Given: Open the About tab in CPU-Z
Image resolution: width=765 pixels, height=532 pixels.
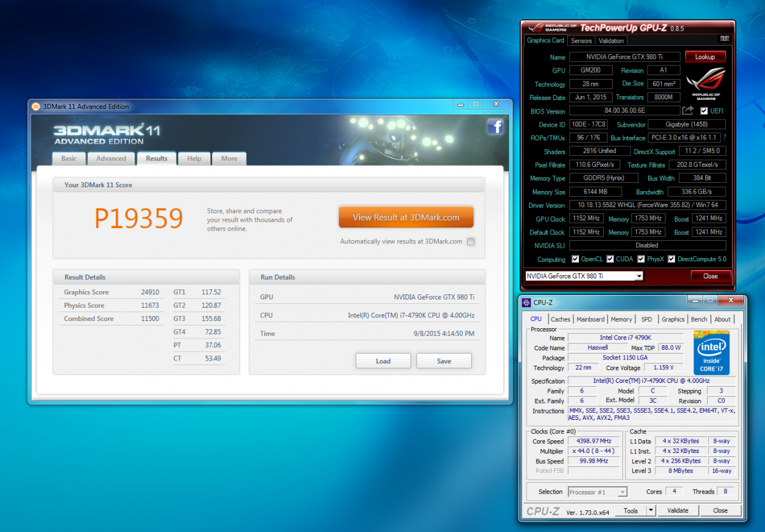Looking at the screenshot, I should click(722, 319).
